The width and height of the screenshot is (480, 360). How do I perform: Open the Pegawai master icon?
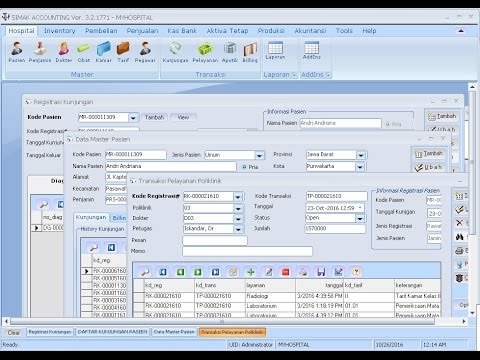145,52
